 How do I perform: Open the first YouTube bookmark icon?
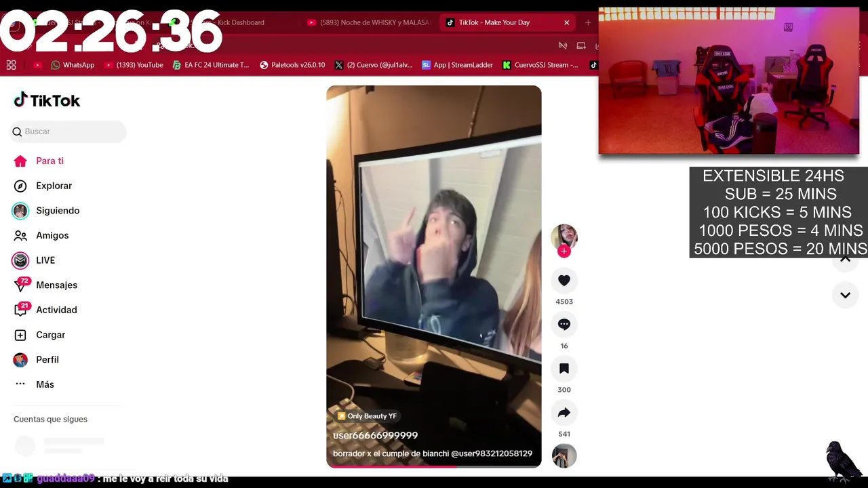click(37, 65)
